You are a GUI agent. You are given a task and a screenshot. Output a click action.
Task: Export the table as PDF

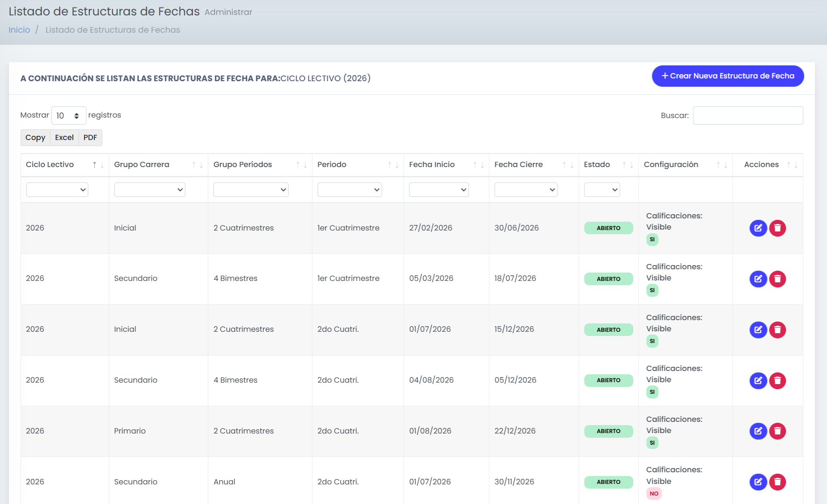90,138
